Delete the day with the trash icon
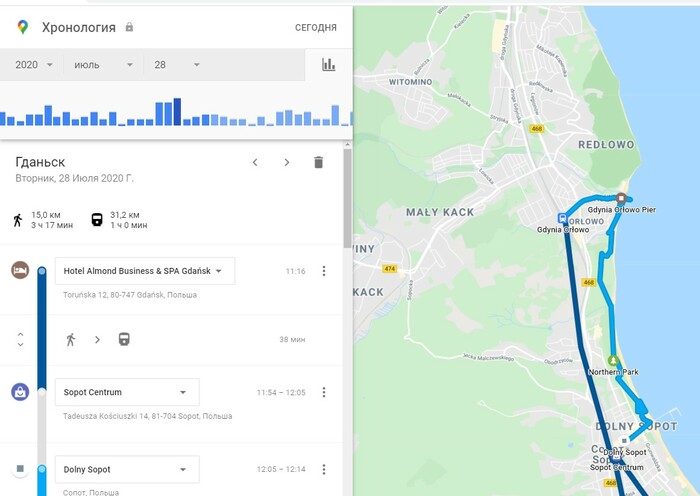 [x=318, y=162]
